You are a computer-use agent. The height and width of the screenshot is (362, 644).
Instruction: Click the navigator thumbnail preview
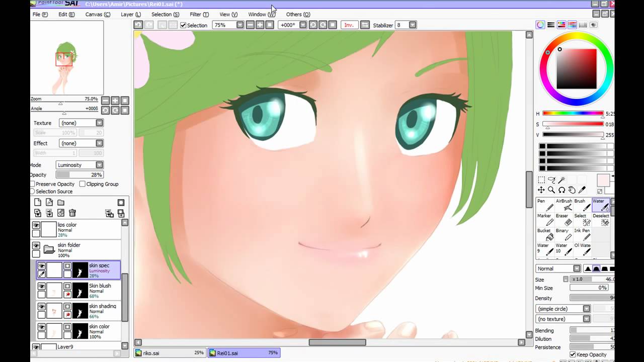tap(67, 58)
